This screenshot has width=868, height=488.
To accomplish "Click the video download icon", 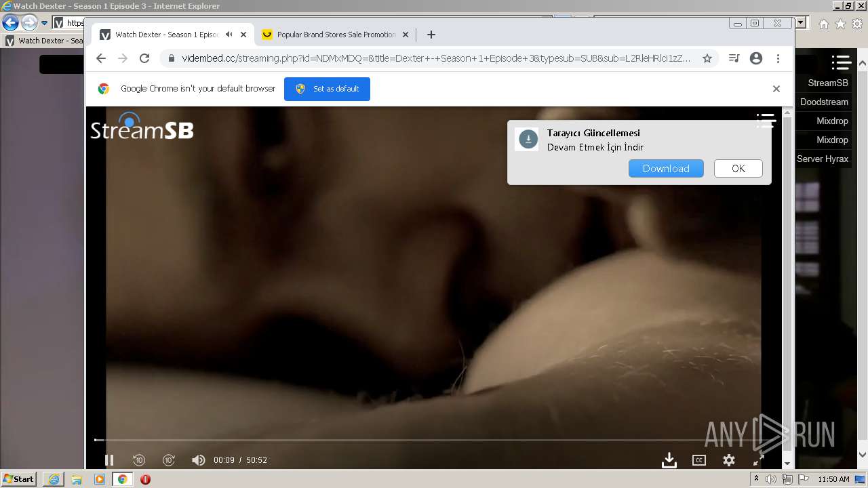I will [x=669, y=460].
